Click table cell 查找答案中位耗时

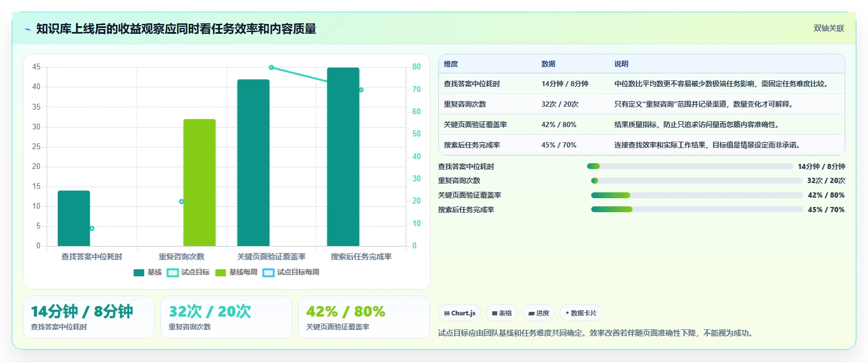472,84
